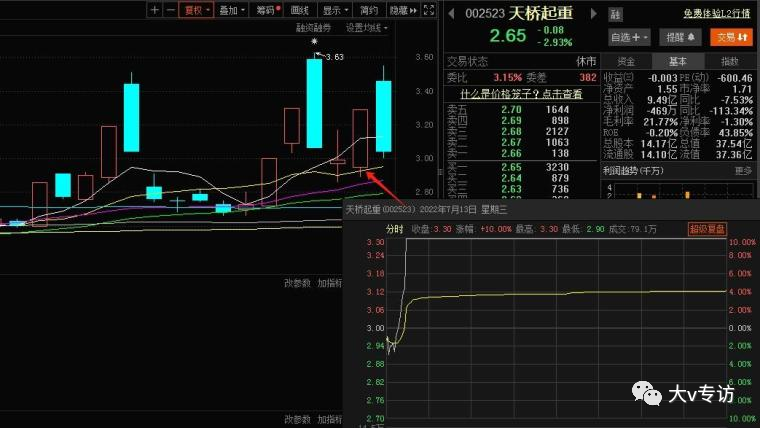Viewport: 760px width, 428px height.
Task: Select 卖二 price 2.67 row
Action: pyautogui.click(x=522, y=143)
